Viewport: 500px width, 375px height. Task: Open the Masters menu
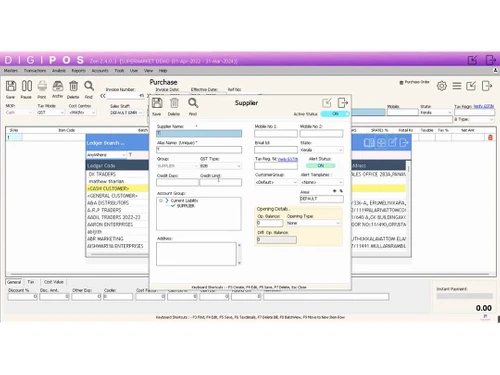tap(11, 71)
